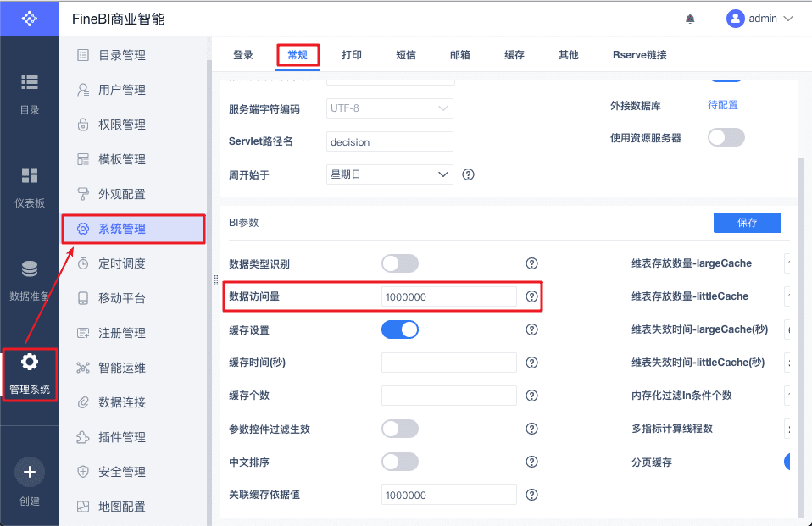Enable the 数据类型识别 toggle
Screen dimensions: 812x526
point(399,263)
